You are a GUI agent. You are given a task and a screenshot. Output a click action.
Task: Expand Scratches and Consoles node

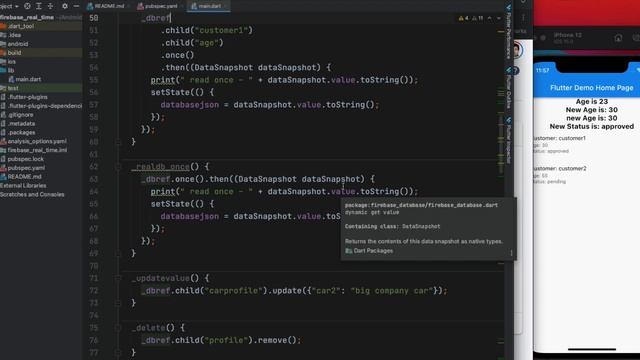pos(32,194)
